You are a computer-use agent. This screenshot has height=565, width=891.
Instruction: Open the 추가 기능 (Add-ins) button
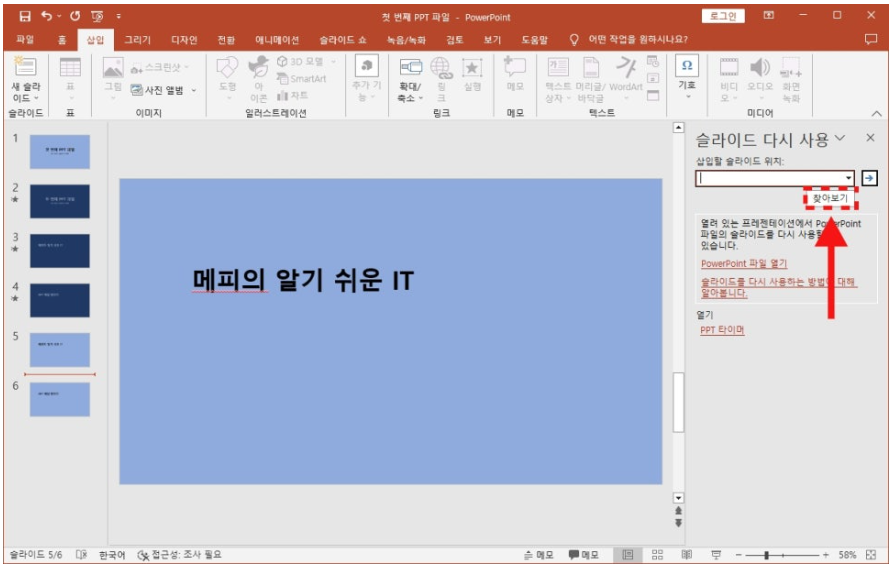(x=367, y=77)
